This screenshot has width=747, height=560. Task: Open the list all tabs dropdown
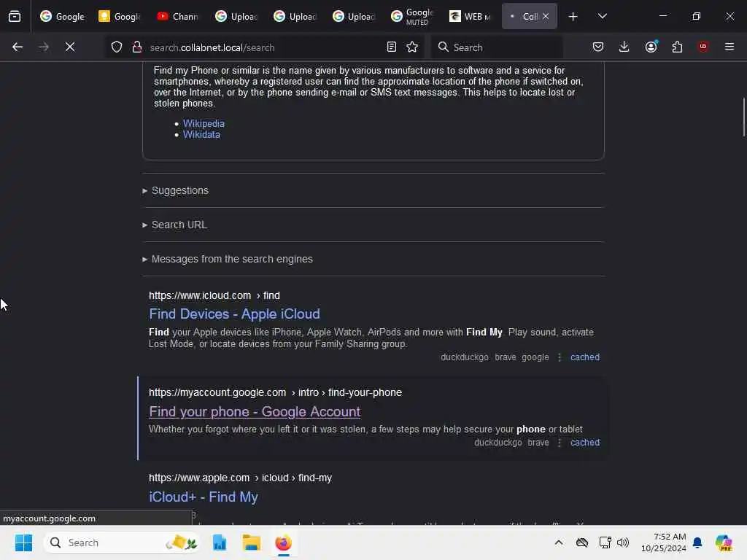(602, 16)
